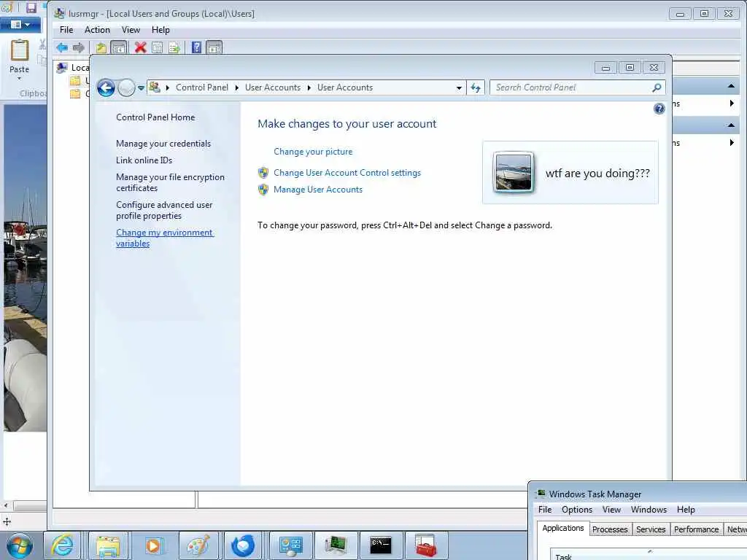Open Manage your credentials
747x560 pixels.
click(163, 144)
